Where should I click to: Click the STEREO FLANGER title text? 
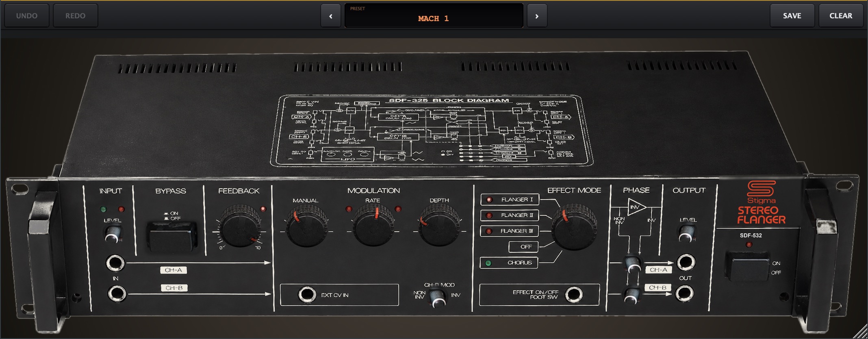tap(762, 215)
